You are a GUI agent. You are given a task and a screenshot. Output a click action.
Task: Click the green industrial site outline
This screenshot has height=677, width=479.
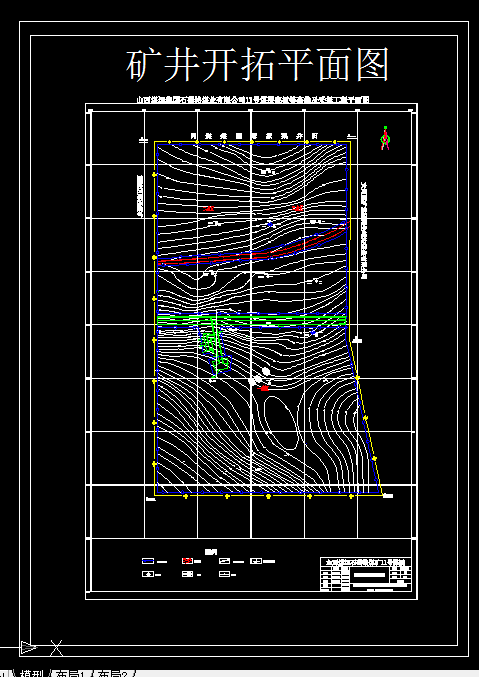click(x=216, y=351)
